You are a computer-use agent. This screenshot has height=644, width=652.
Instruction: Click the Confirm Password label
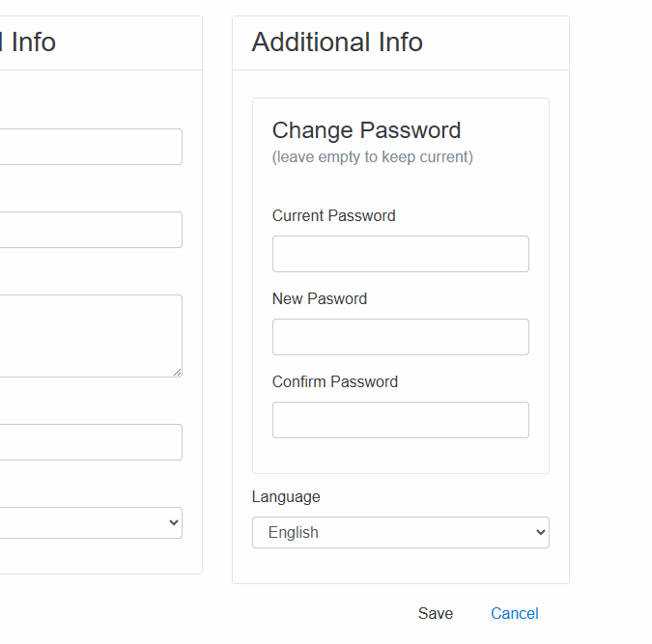(x=335, y=381)
